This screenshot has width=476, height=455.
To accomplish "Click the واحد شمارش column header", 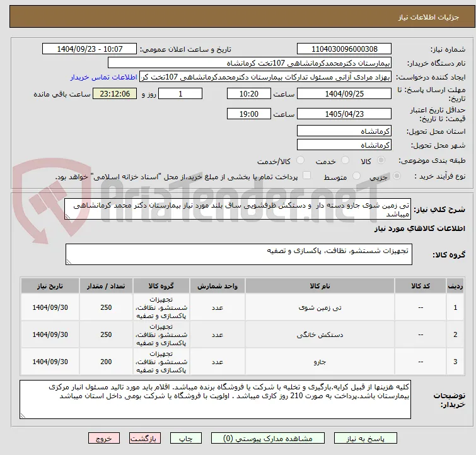I will [x=218, y=286].
